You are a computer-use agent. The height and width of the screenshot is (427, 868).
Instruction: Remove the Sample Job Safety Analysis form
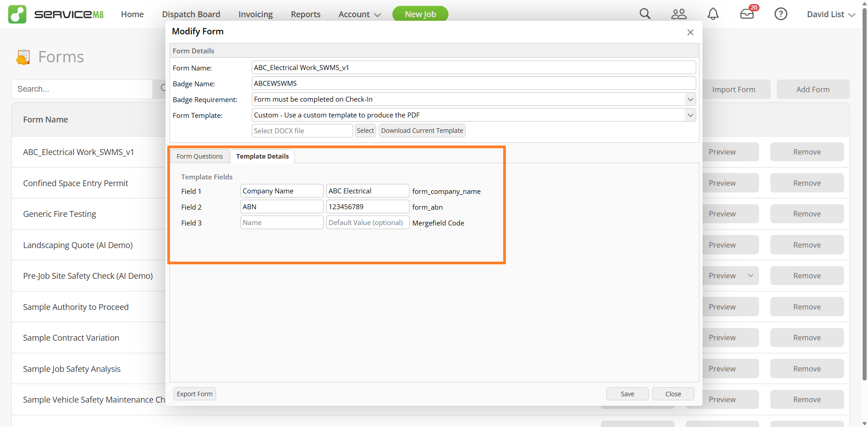(807, 369)
